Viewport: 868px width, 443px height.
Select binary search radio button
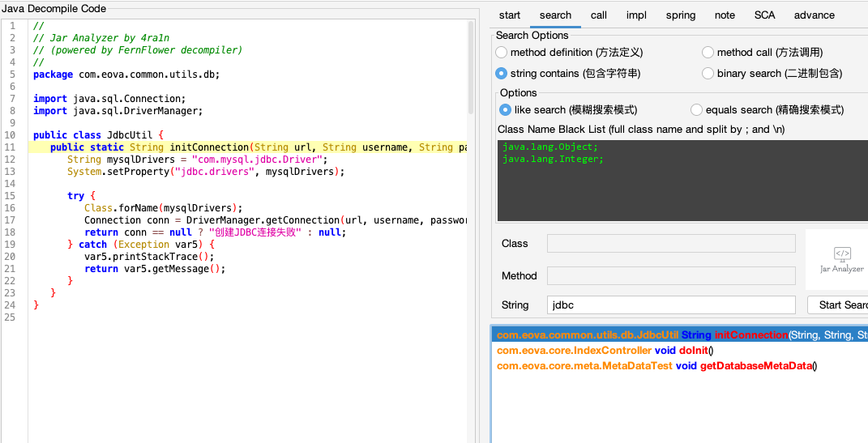point(708,73)
